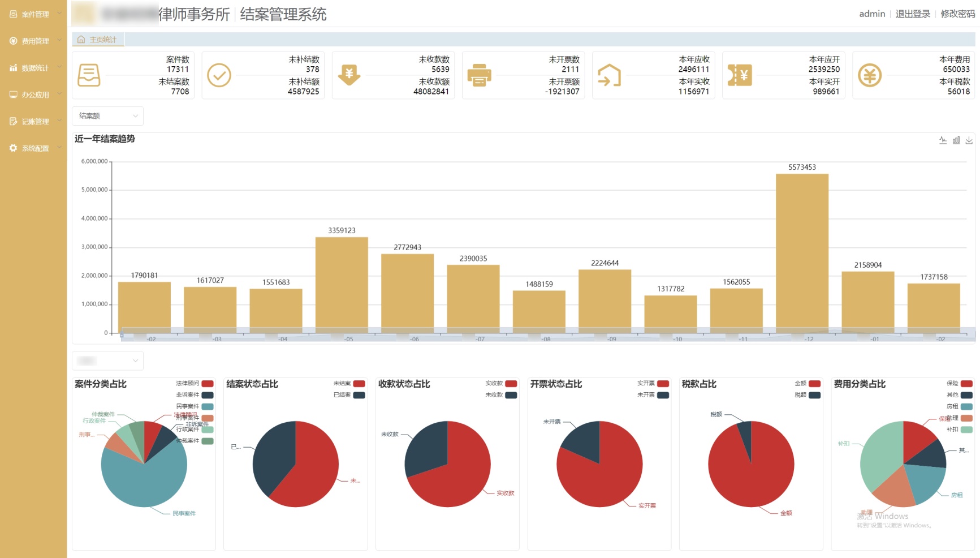The height and width of the screenshot is (558, 980).
Task: Open the 结案额 dropdown selector
Action: pyautogui.click(x=107, y=115)
